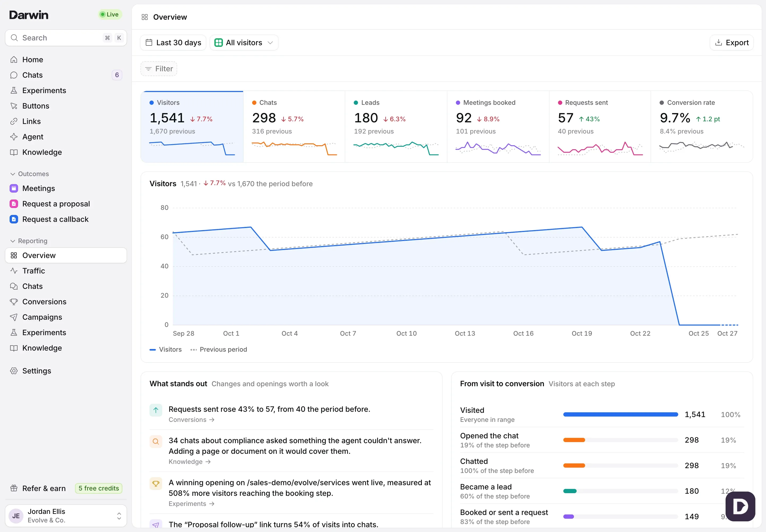Click the Export button
The width and height of the screenshot is (766, 532).
click(x=732, y=43)
